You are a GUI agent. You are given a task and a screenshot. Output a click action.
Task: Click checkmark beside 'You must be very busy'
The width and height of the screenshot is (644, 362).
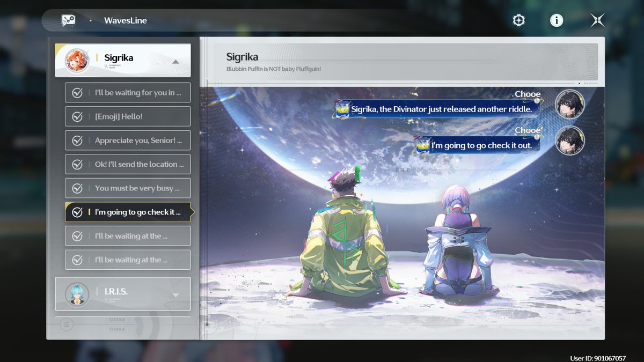pos(77,188)
